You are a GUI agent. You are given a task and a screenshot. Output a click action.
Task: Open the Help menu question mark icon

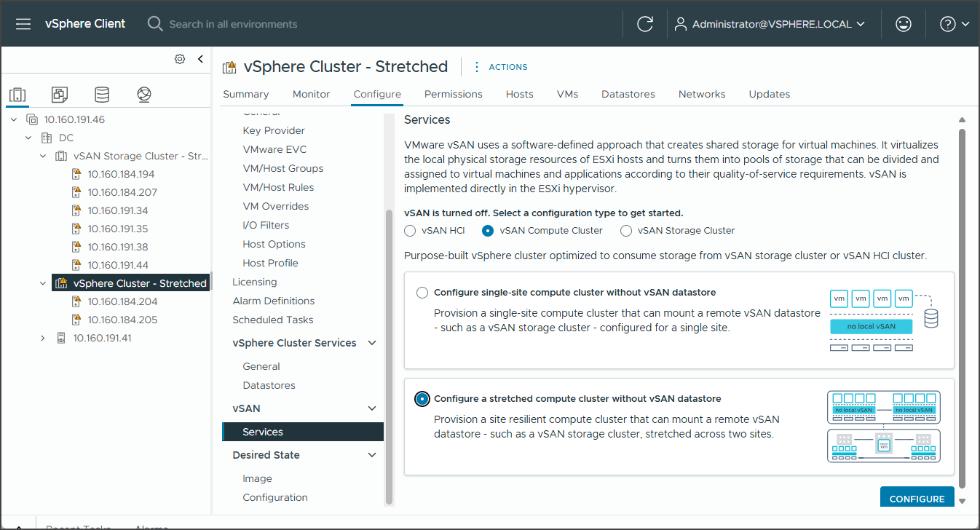pyautogui.click(x=947, y=23)
